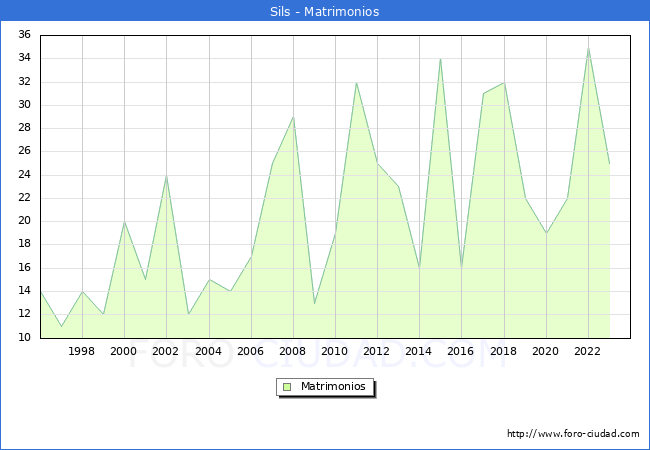Click the 2008 x-axis label

(x=293, y=351)
